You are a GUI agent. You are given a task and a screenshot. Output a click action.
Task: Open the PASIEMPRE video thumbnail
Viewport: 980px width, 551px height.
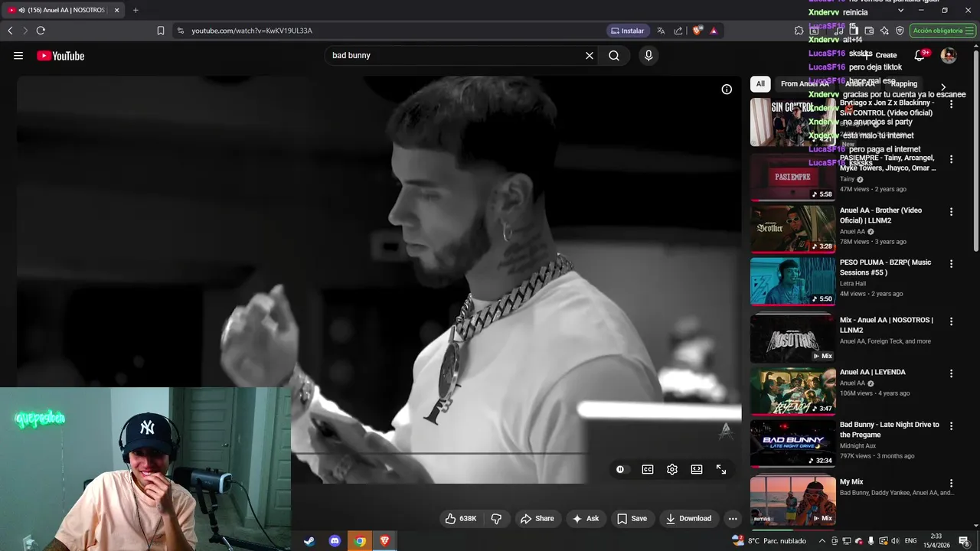click(x=792, y=176)
